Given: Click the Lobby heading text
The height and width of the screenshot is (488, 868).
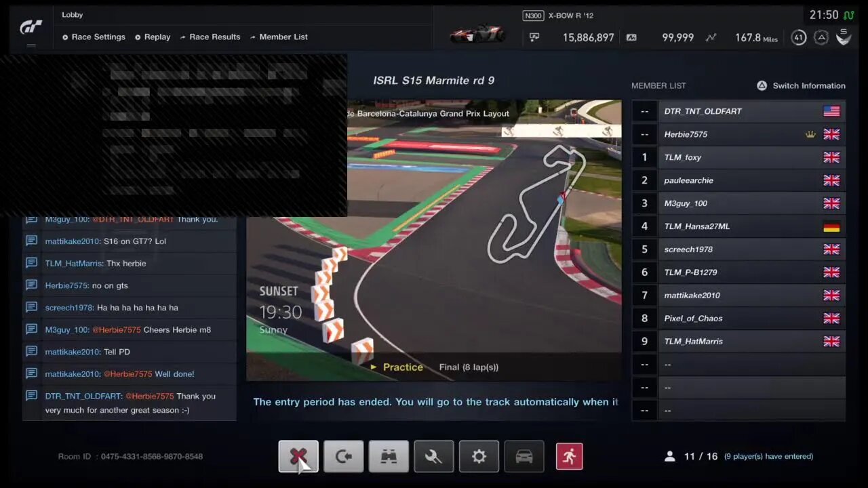Looking at the screenshot, I should pyautogui.click(x=73, y=15).
